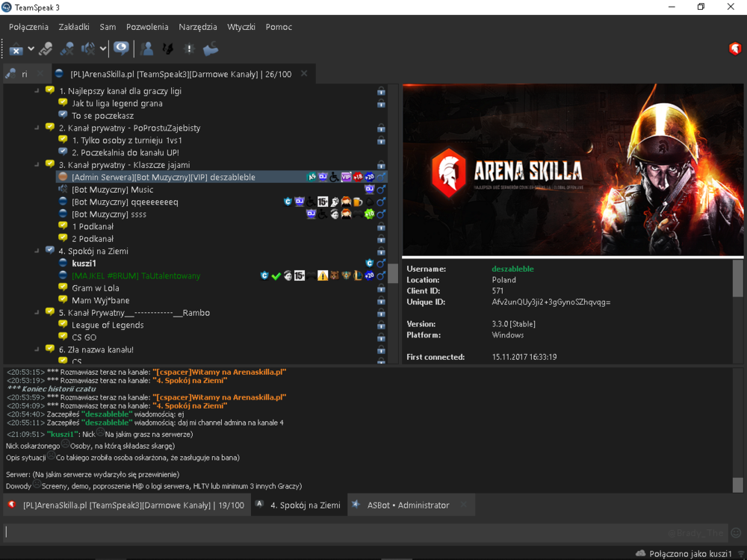Click the padlock icon on '1 Podkanał' row
This screenshot has width=747, height=560.
click(x=381, y=227)
